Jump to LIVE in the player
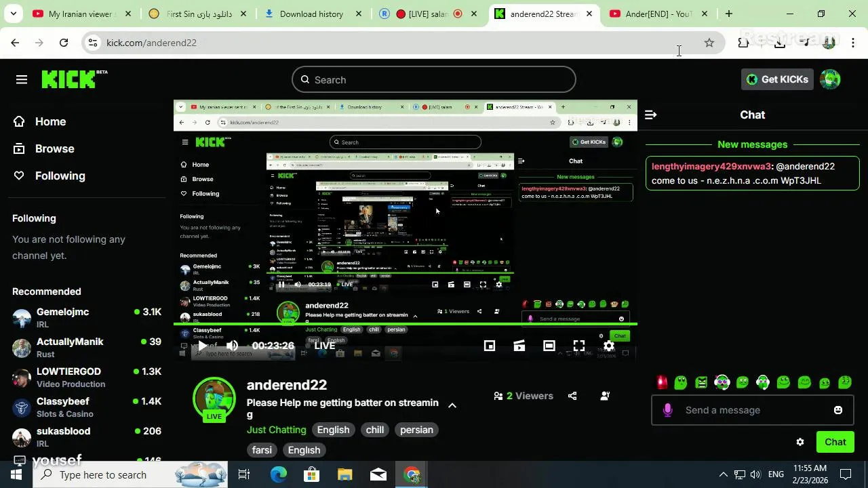 coord(325,346)
